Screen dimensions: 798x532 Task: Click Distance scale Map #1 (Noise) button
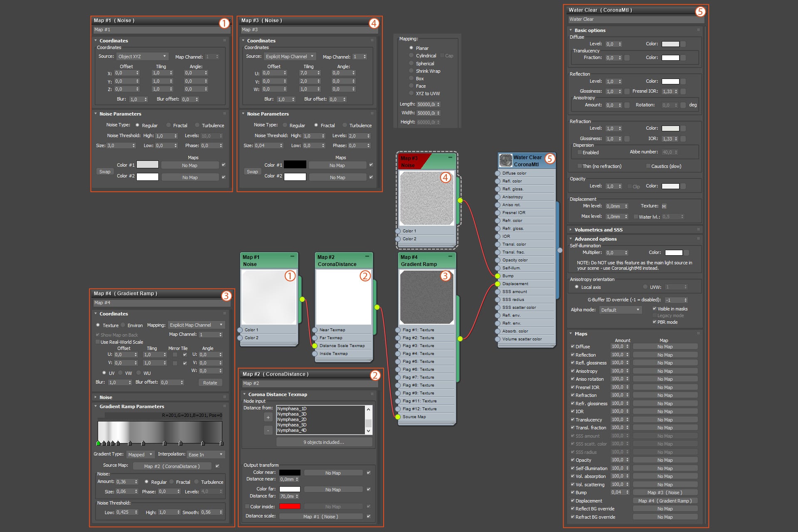pos(320,517)
